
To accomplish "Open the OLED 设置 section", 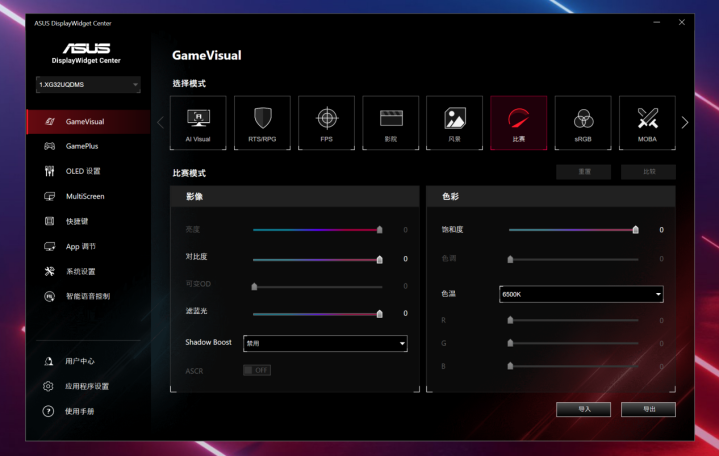I will point(83,171).
